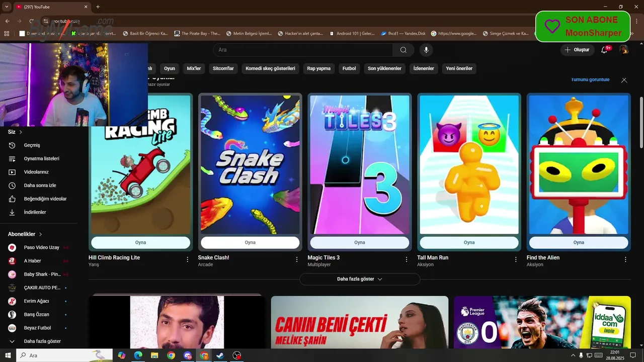Select the Mix'ler filter chip
The width and height of the screenshot is (644, 362).
click(194, 68)
